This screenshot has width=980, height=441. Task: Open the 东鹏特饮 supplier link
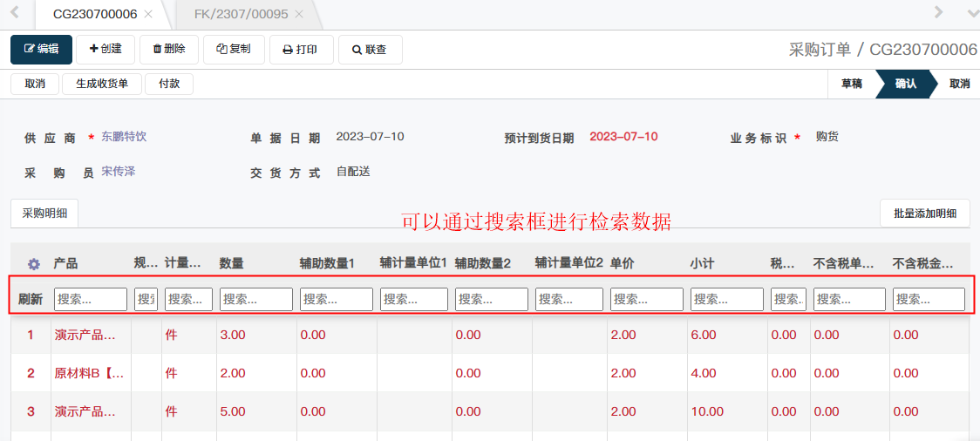tap(124, 137)
